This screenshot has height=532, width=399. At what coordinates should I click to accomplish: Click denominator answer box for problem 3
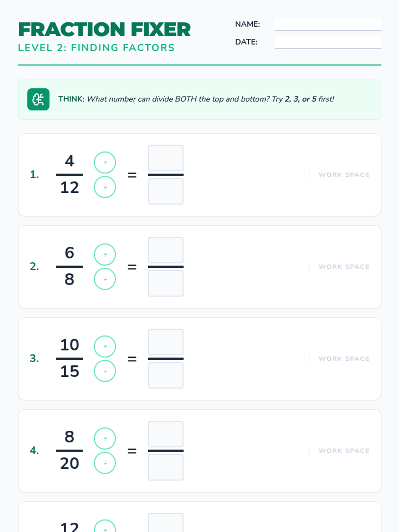coord(166,375)
